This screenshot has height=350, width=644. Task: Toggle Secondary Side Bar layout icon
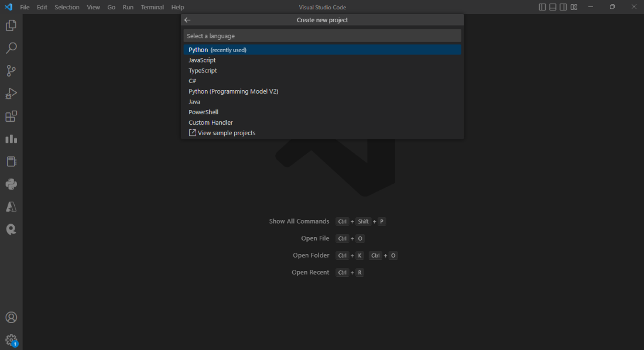tap(563, 7)
